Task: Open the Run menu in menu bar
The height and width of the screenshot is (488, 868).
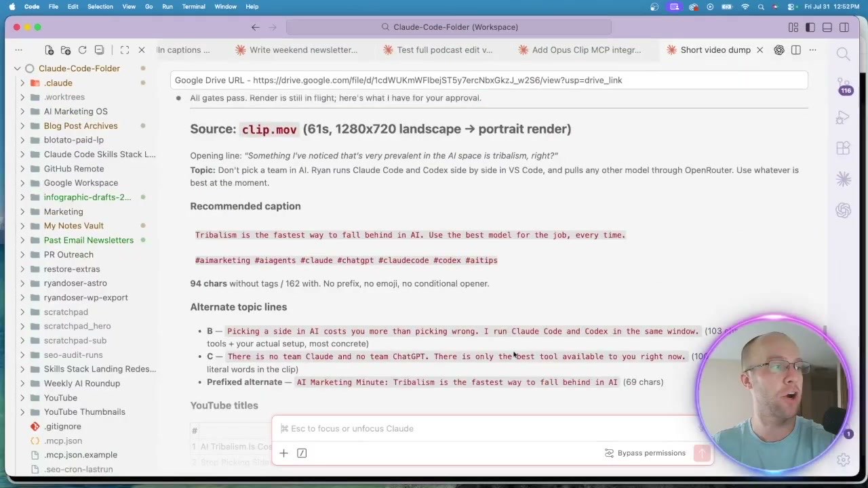Action: click(167, 7)
